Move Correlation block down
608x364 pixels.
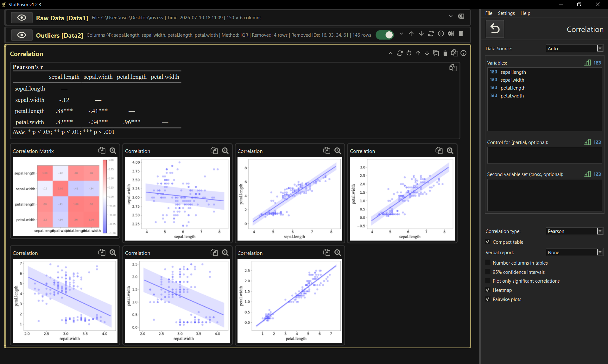[427, 53]
